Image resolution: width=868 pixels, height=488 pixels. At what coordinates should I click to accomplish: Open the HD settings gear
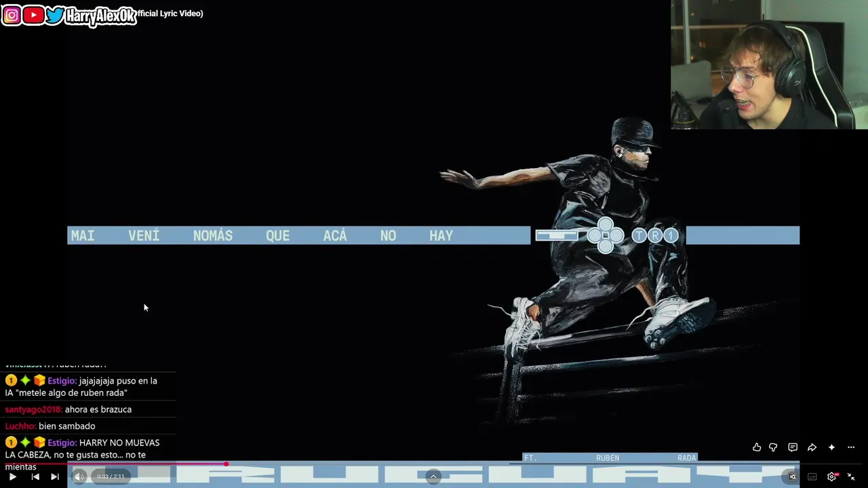click(832, 476)
